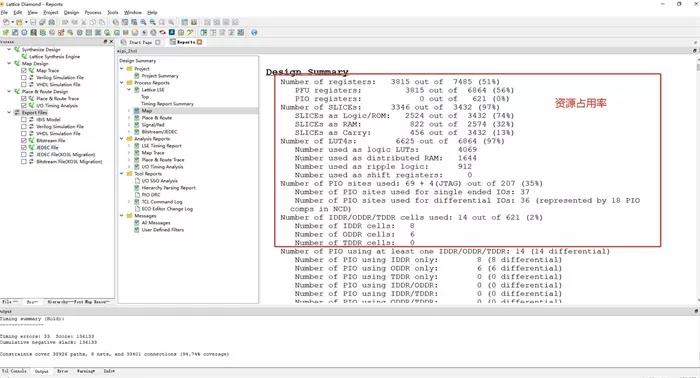Viewport: 700px width, 378px height.
Task: Click the Save floppy disk toolbar icon
Action: click(x=33, y=22)
